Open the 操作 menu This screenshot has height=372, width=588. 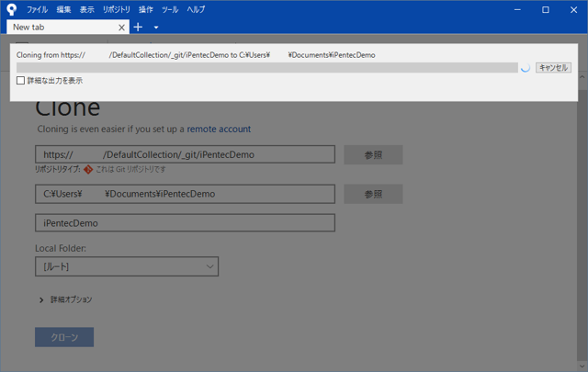click(146, 9)
